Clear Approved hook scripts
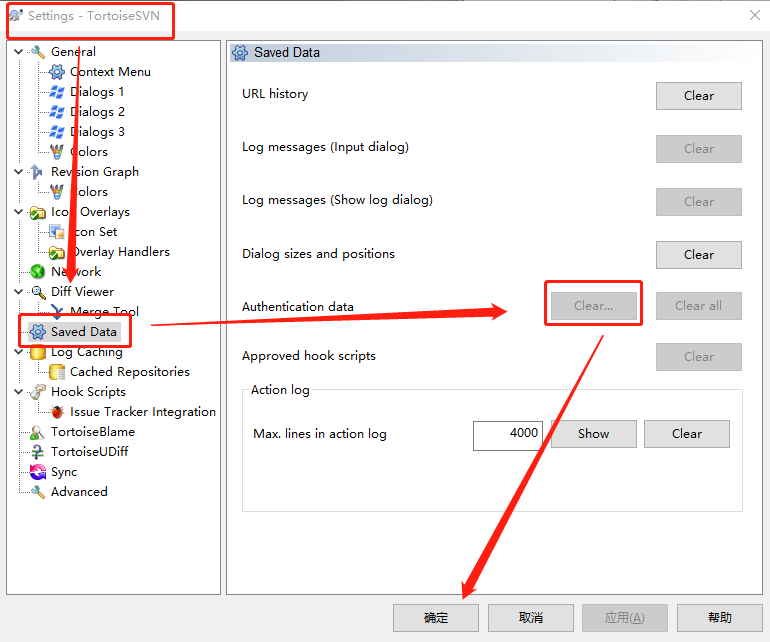Viewport: 770px width, 642px height. pyautogui.click(x=698, y=357)
